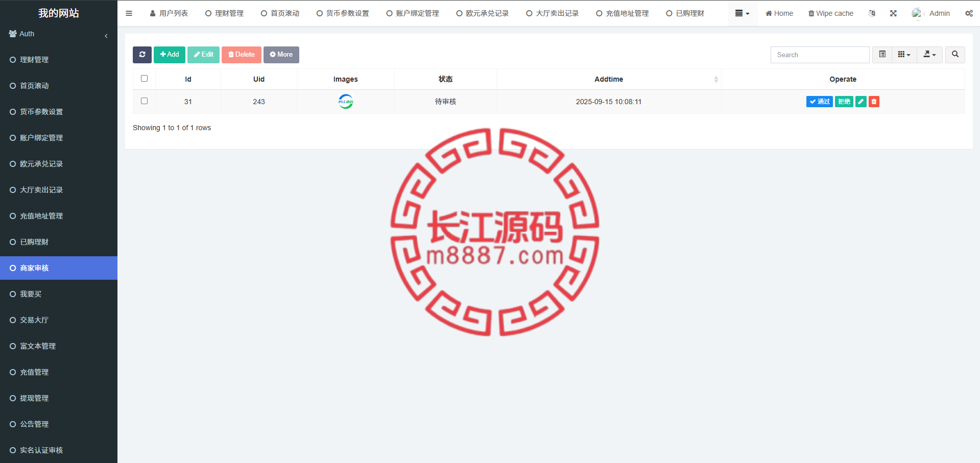Open 我要买 in the sidebar

pos(59,294)
